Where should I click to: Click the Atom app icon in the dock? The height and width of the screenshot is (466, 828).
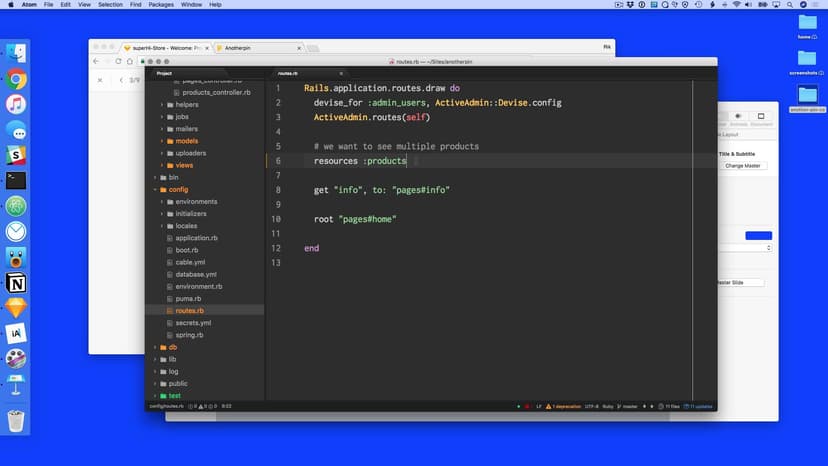tap(16, 206)
